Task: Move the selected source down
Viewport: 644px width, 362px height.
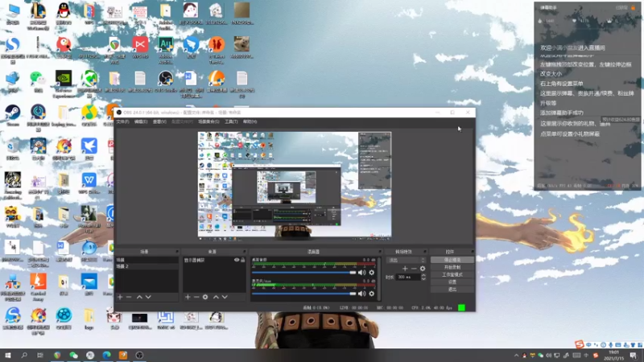Action: coord(225,297)
